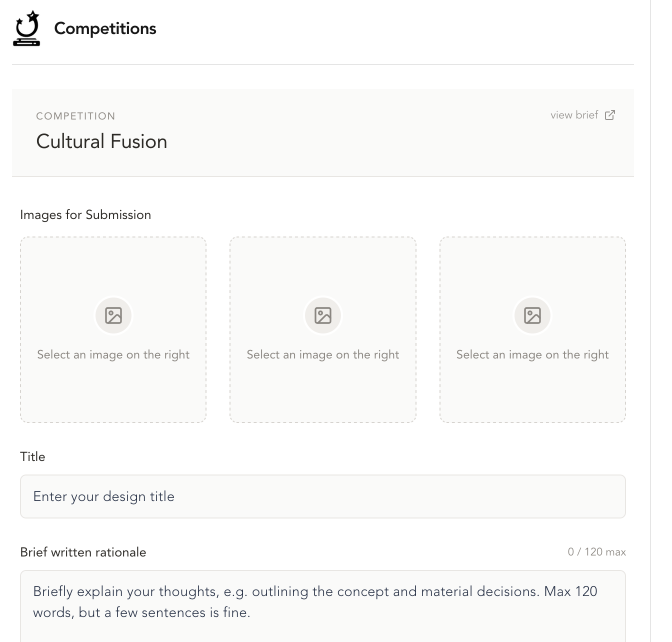Click the Cultural Fusion title text
The image size is (672, 642).
[x=101, y=141]
